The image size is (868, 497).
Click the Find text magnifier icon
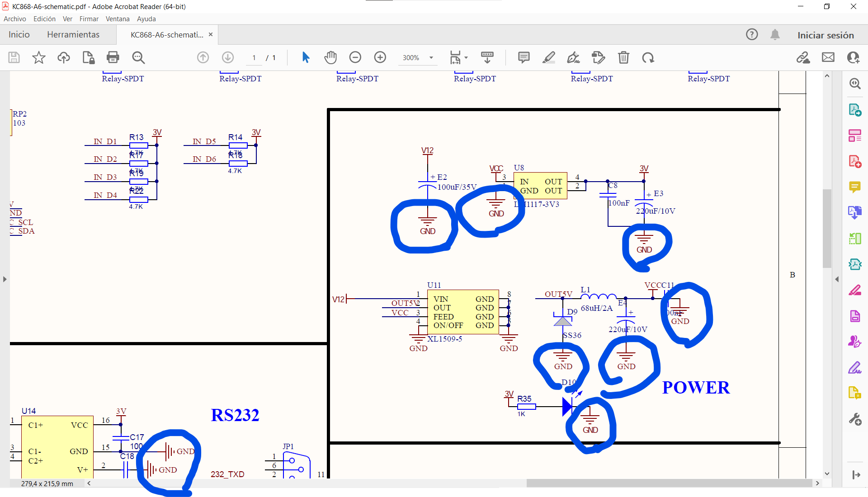pyautogui.click(x=138, y=57)
